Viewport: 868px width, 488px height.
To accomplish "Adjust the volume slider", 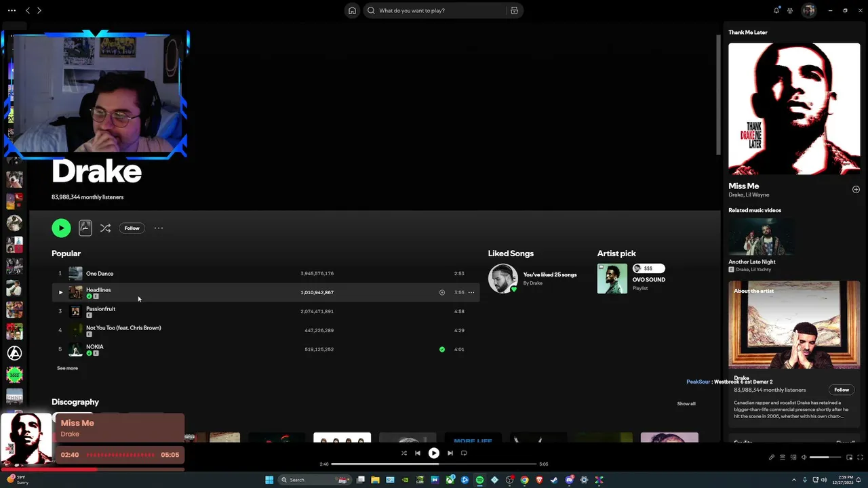I will coord(825,457).
